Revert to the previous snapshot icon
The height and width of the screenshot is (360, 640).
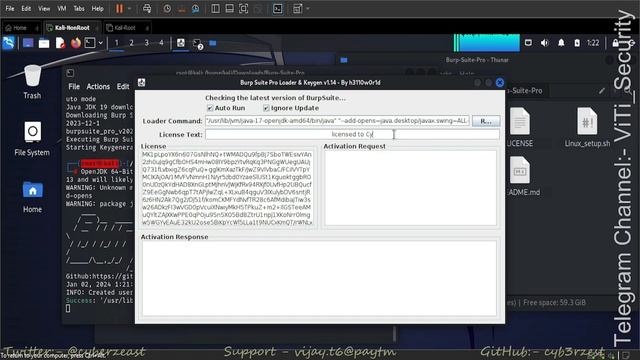tap(181, 9)
